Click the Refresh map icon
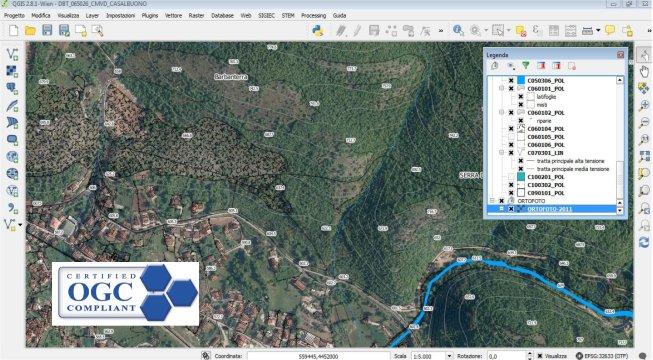This screenshot has width=653, height=360. (x=644, y=242)
